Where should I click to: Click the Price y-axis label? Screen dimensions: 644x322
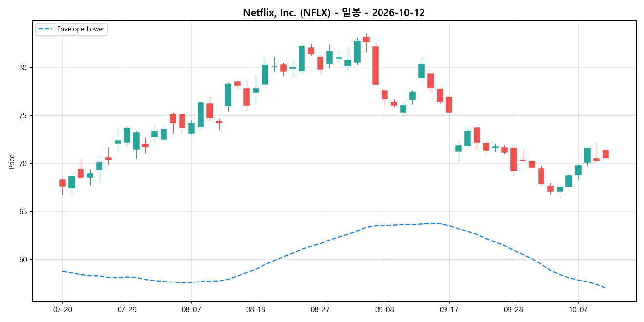click(11, 161)
